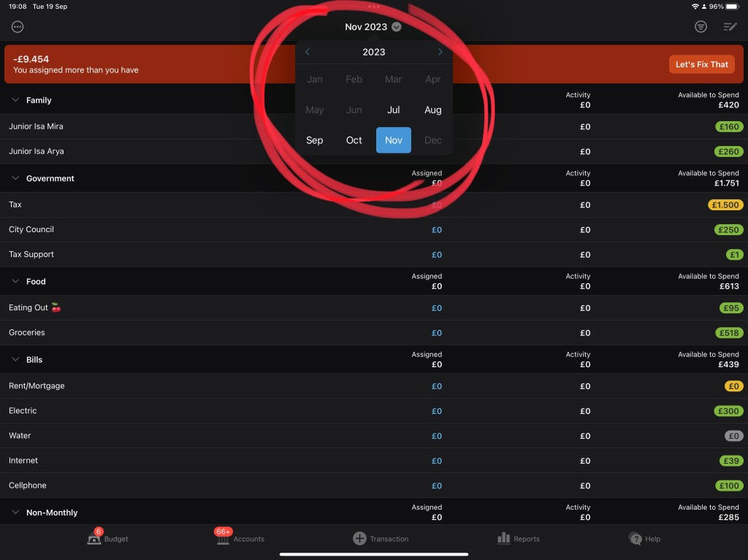
Task: Select the Electric category name
Action: coord(23,411)
